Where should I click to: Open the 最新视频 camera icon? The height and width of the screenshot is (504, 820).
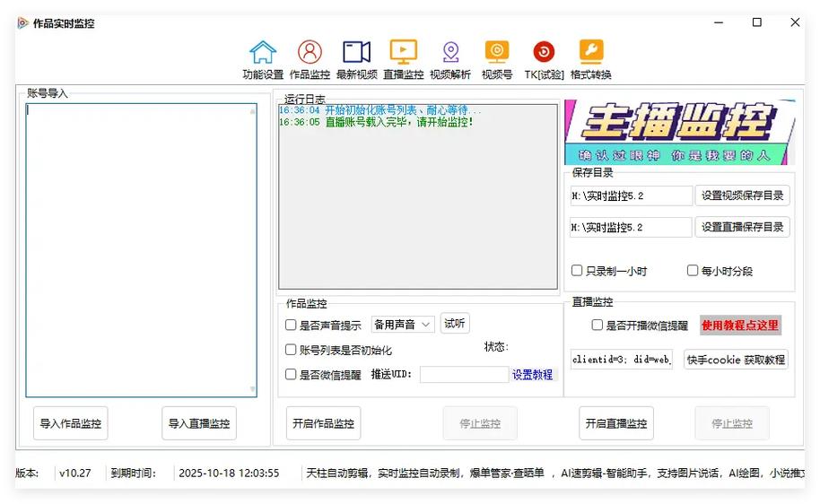click(357, 52)
